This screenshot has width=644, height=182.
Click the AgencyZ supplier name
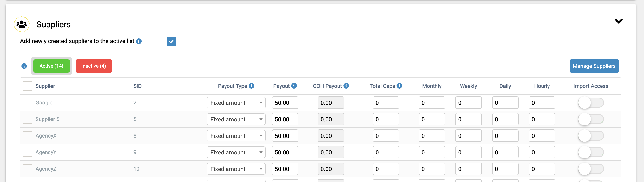(x=46, y=169)
